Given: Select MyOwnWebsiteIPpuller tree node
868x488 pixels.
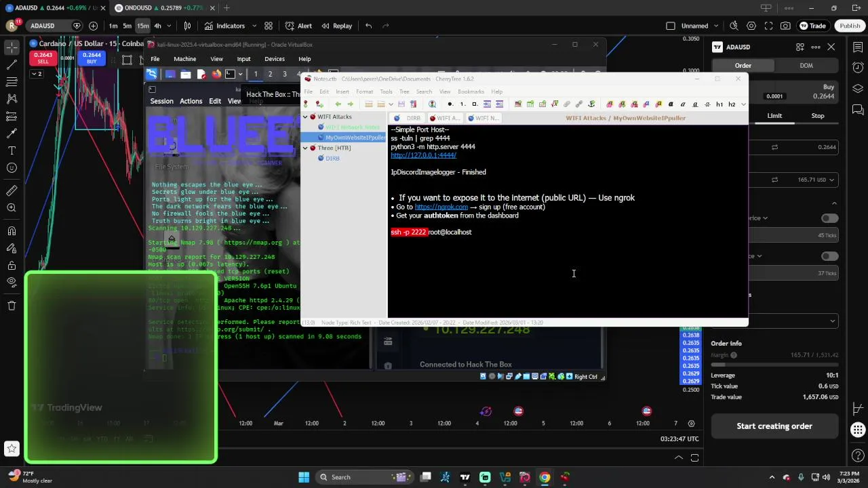Looking at the screenshot, I should point(355,138).
